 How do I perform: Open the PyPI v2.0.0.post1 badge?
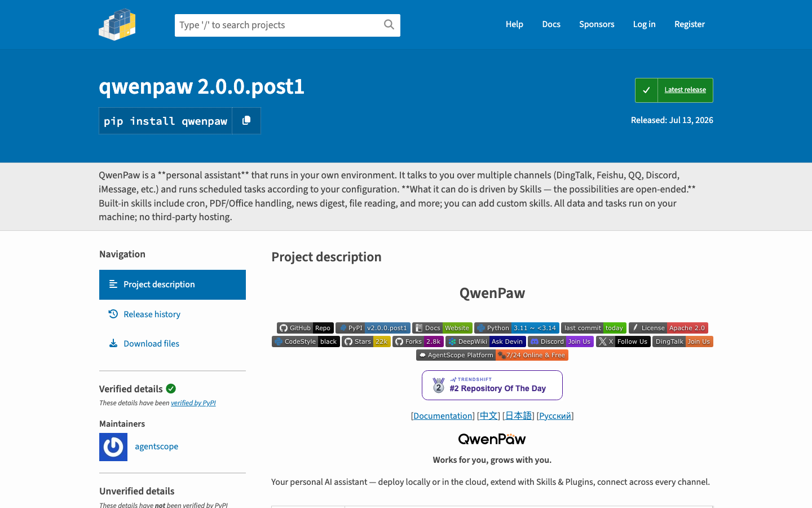coord(373,328)
